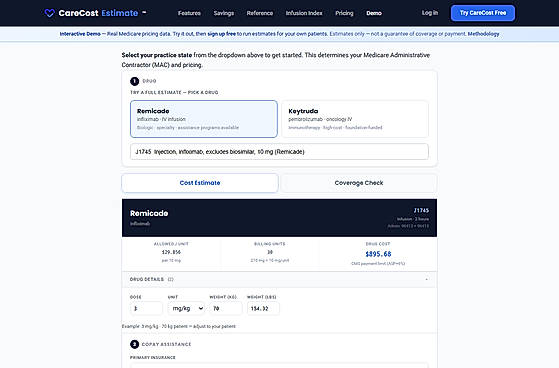Image resolution: width=559 pixels, height=368 pixels.
Task: Open the Infusion Index page
Action: tap(304, 13)
